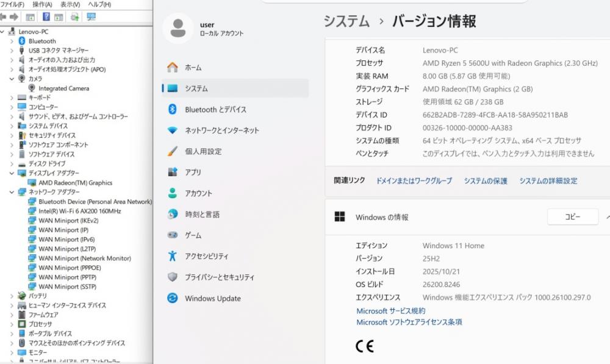Click the Bluetooth icon in device tree

(x=22, y=41)
